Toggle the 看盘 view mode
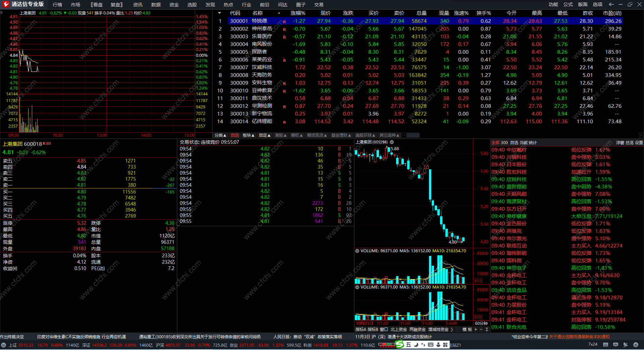The width and height of the screenshot is (644, 350). [97, 5]
